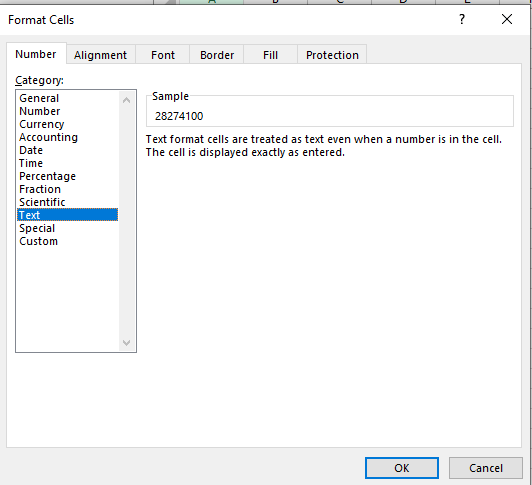This screenshot has width=532, height=485.
Task: Pick the Date category
Action: pos(67,150)
